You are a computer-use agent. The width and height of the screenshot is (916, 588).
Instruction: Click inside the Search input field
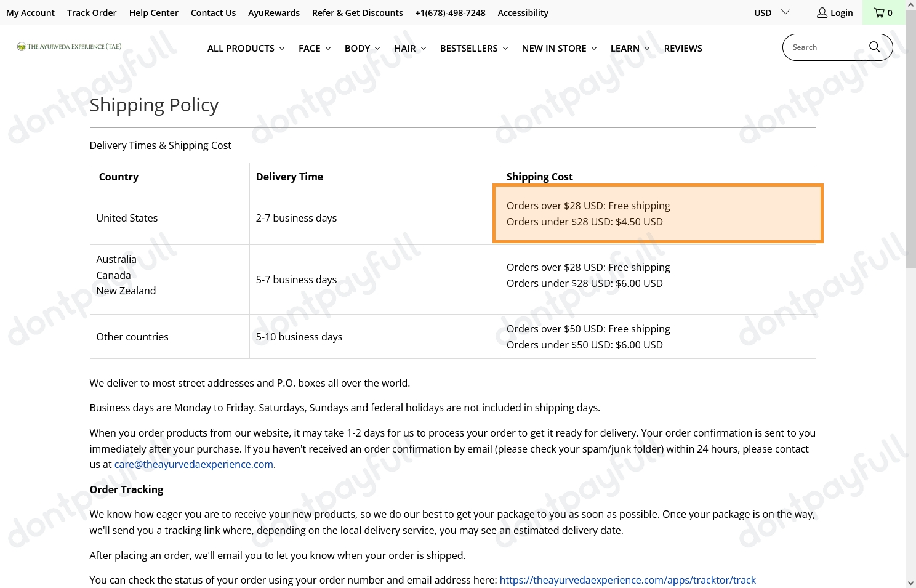pos(825,47)
